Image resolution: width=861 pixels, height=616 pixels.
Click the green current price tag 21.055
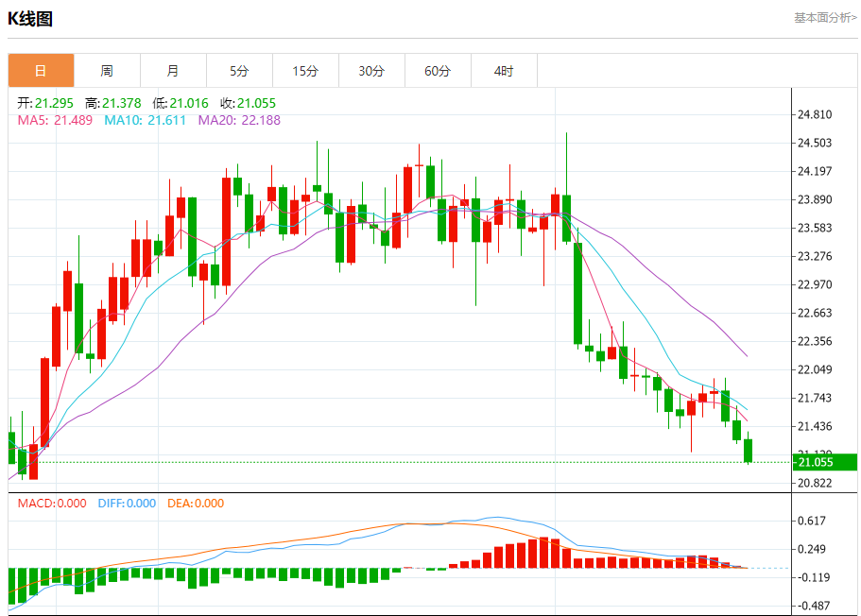coord(825,462)
